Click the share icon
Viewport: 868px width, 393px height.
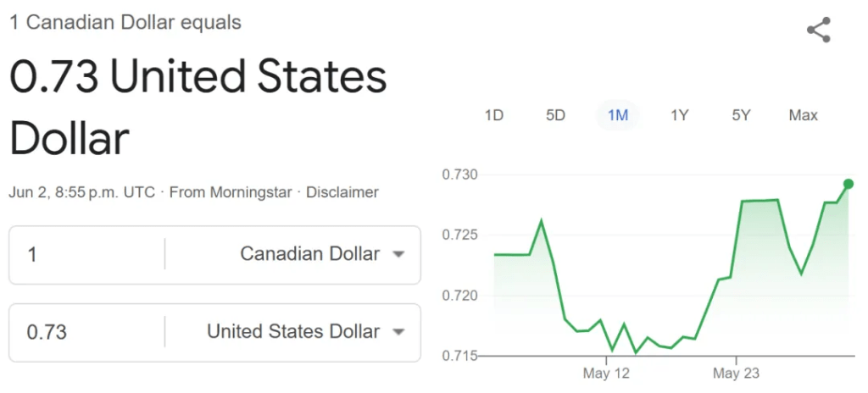coord(818,30)
